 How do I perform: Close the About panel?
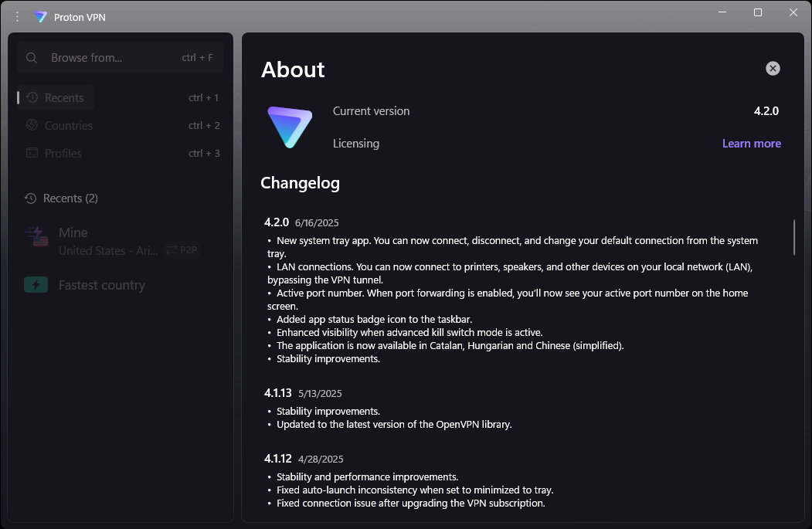(x=773, y=68)
